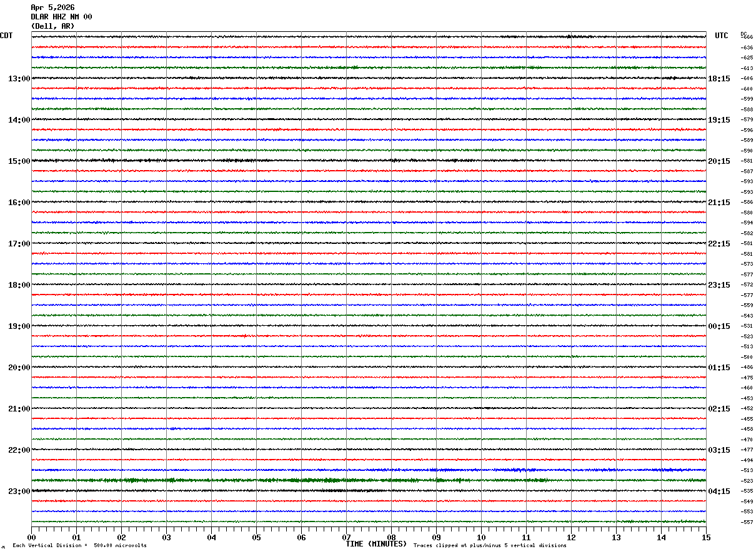Screen dimensions: 756x554
Task: Click the 00:15 UTC time label
Action: pos(719,326)
